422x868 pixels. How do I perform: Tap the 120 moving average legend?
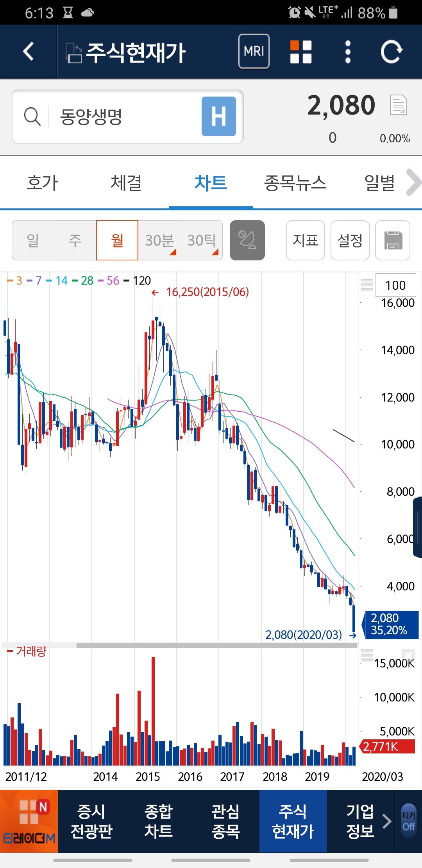137,280
